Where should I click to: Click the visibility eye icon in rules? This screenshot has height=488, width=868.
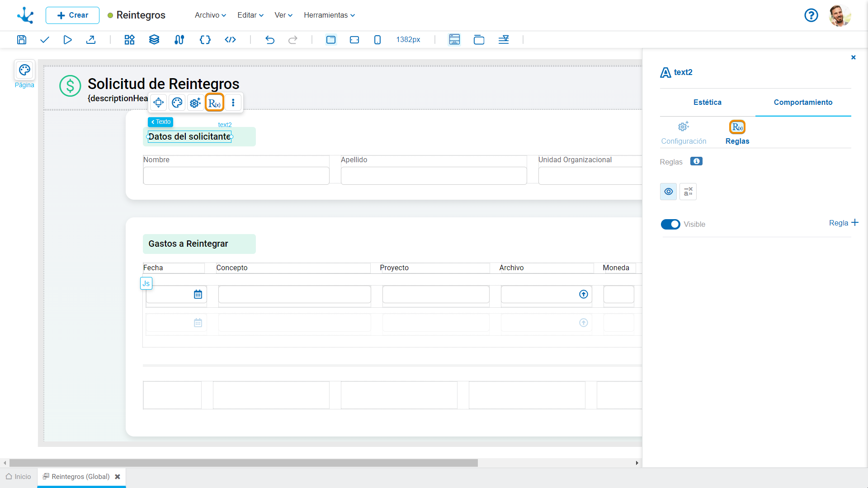(x=668, y=191)
